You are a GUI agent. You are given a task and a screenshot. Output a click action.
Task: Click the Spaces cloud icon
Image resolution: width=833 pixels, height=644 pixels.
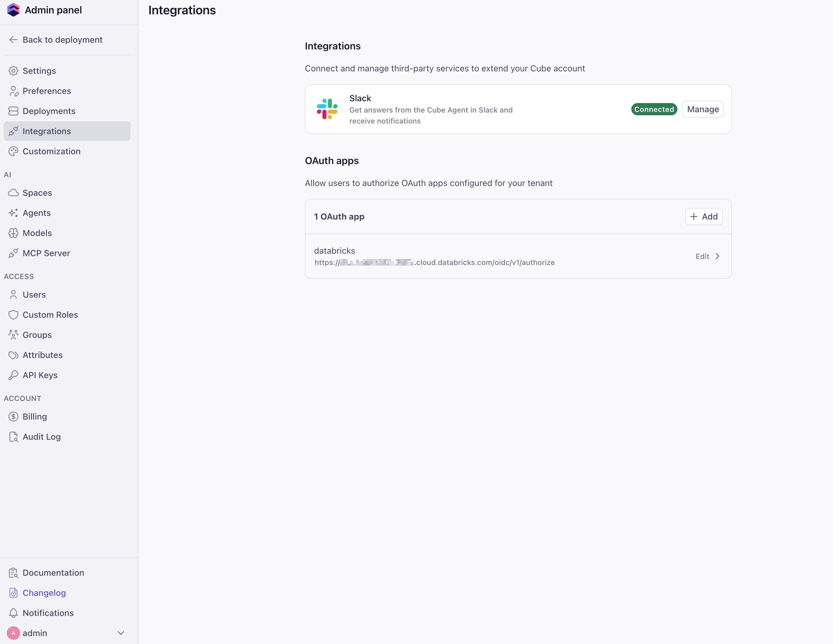tap(13, 193)
